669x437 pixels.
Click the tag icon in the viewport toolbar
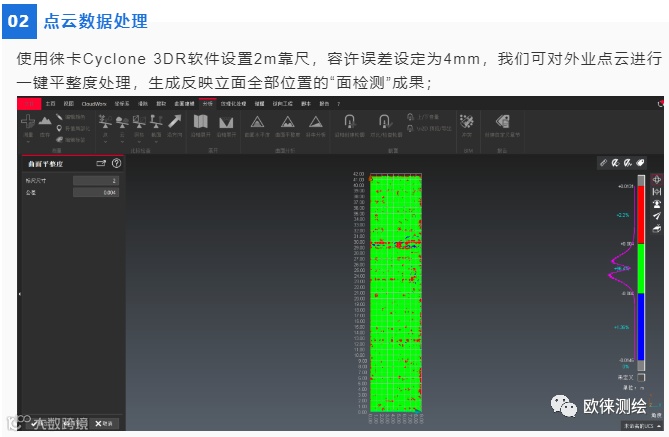(x=640, y=163)
